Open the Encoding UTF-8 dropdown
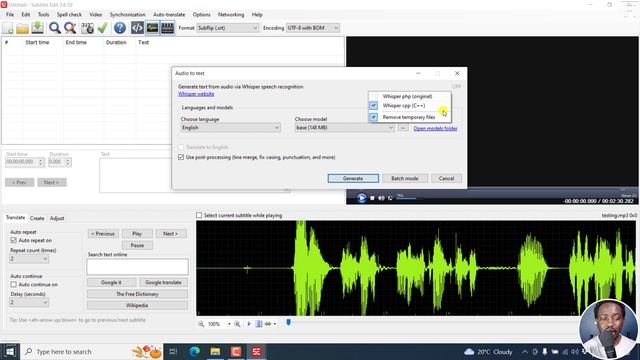Viewport: 640px width, 360px height. click(x=313, y=28)
